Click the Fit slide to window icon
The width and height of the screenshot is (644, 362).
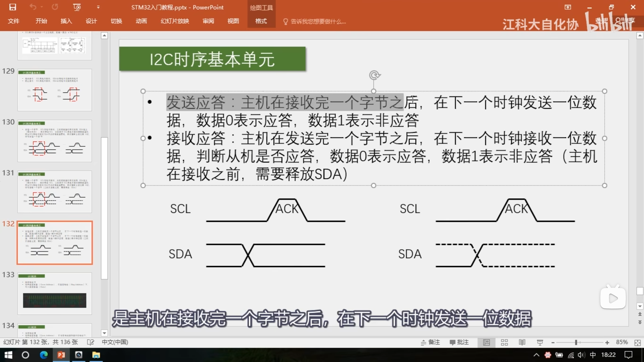(x=637, y=343)
